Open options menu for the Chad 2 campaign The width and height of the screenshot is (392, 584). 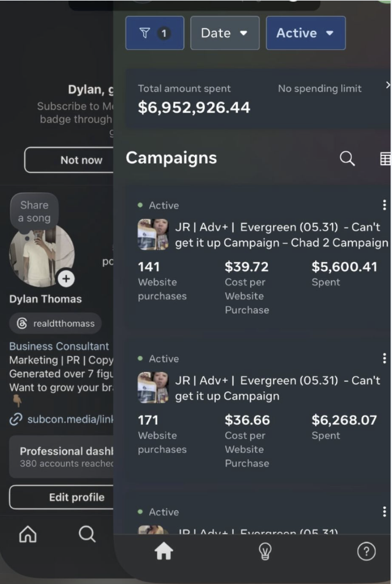[x=384, y=204]
